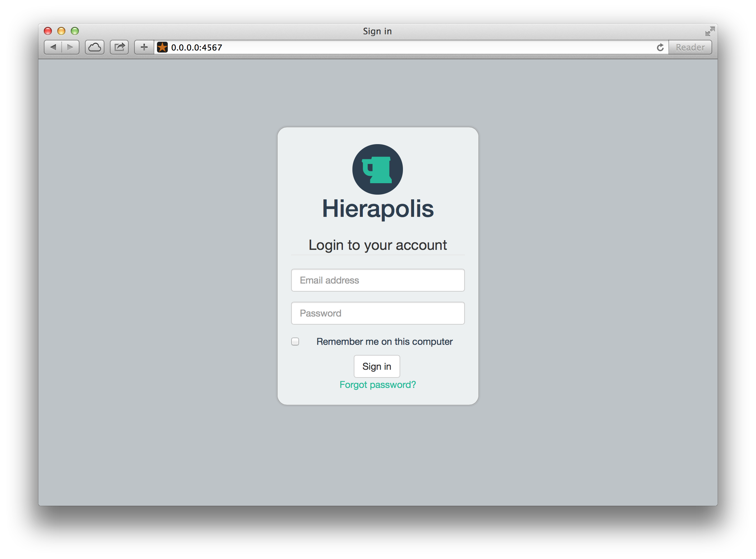Focus the Email address field
The width and height of the screenshot is (756, 559).
[377, 280]
